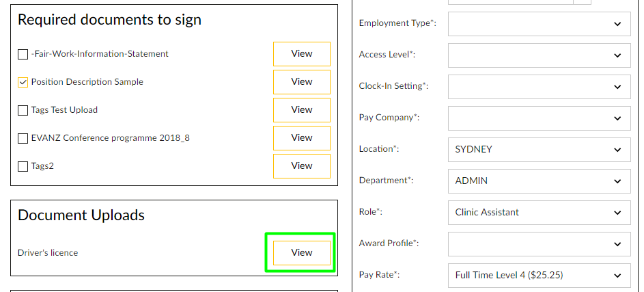View the Tags2 document
The image size is (644, 292).
point(301,166)
